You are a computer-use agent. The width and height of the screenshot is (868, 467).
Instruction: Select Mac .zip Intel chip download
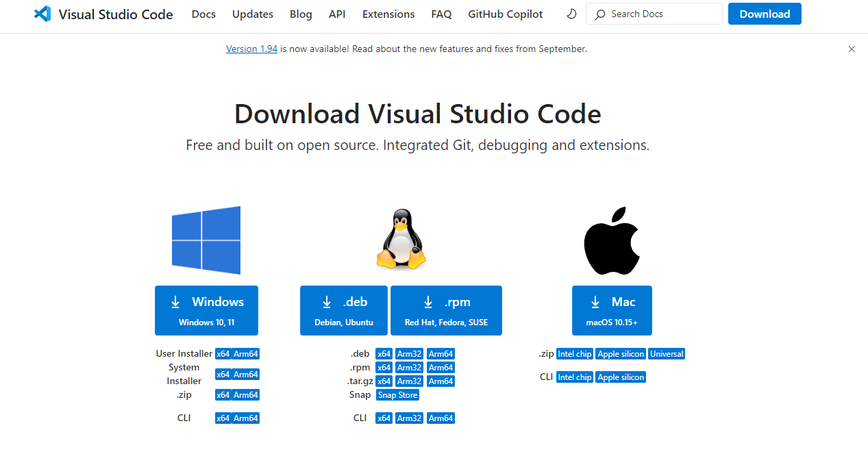pos(575,354)
